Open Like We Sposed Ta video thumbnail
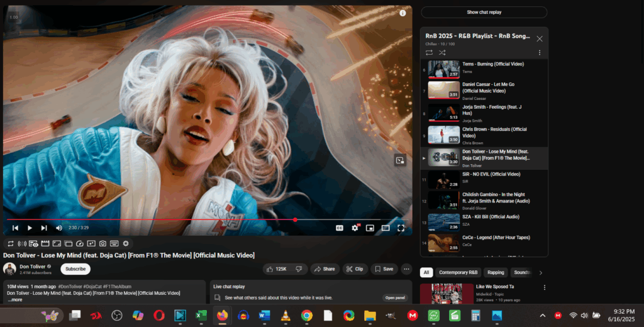The width and height of the screenshot is (644, 327). point(447,294)
